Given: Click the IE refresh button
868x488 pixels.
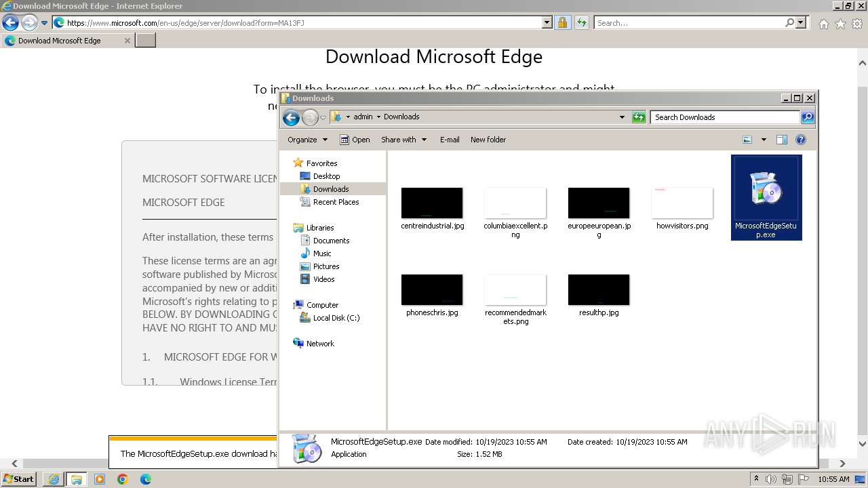Looking at the screenshot, I should [x=581, y=23].
